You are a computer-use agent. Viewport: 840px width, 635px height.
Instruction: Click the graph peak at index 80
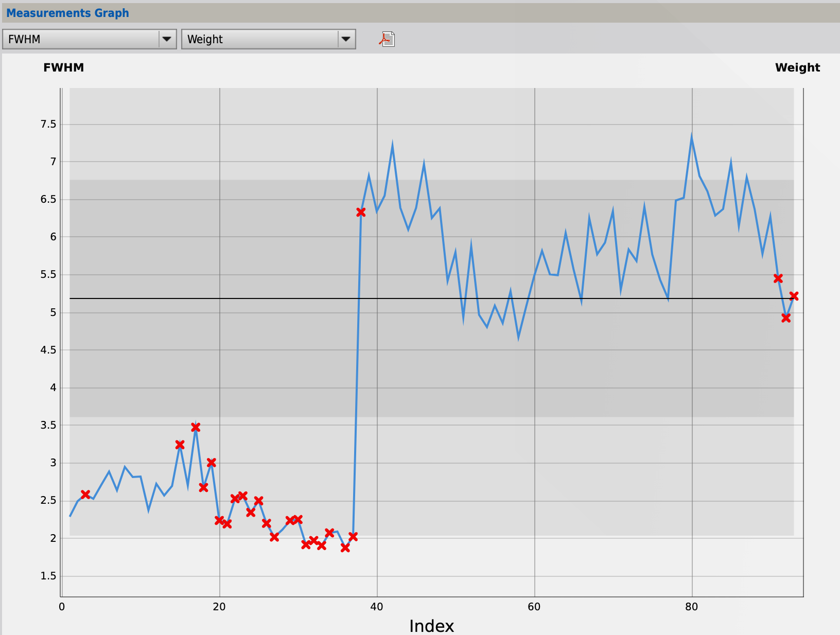(692, 136)
